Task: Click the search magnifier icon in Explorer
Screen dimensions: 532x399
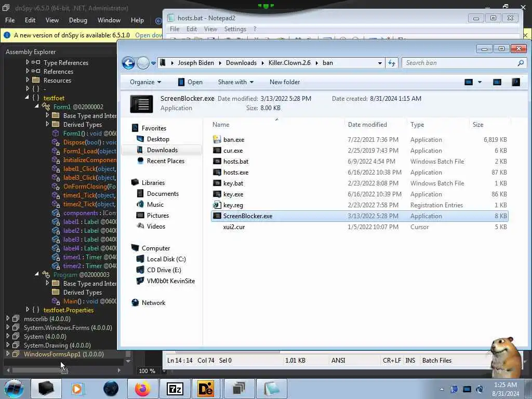Action: 521,63
